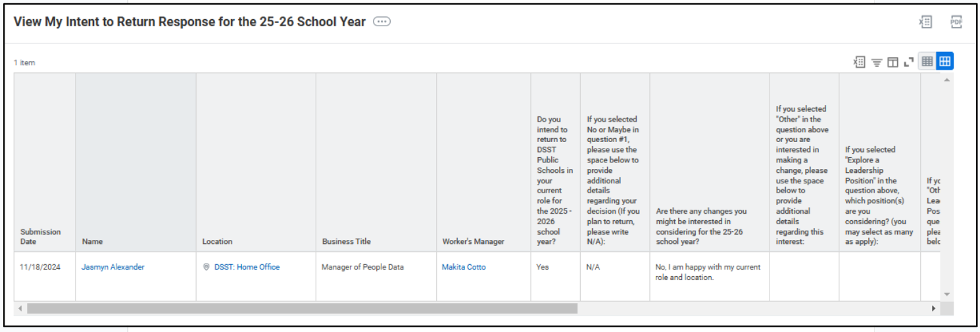Open the Makita Cotto manager link
Viewport: 980px width, 332px height.
click(x=464, y=267)
